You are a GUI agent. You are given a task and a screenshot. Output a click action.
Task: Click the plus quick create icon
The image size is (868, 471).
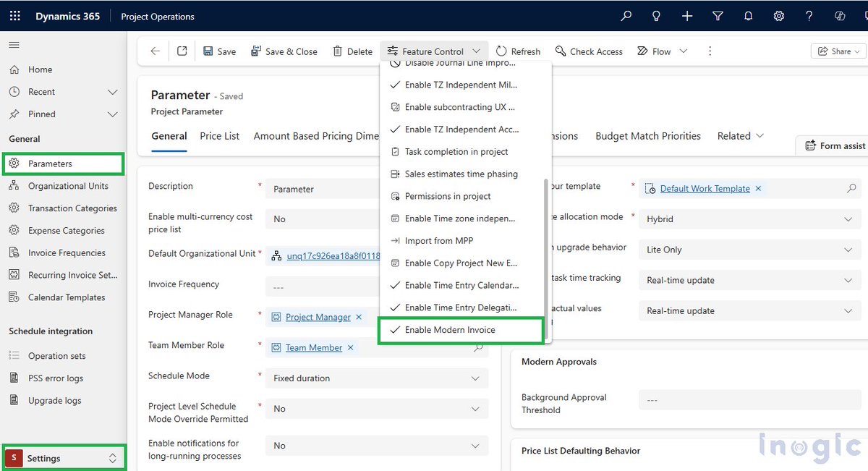point(687,16)
